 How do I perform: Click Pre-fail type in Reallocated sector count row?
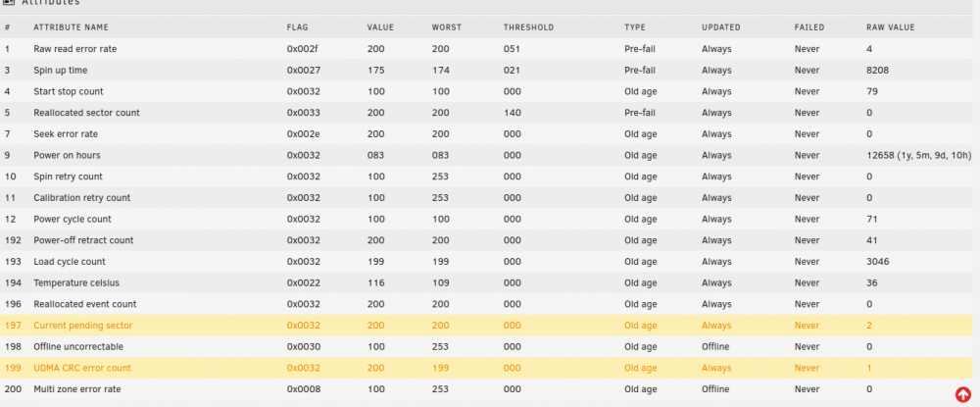(639, 113)
